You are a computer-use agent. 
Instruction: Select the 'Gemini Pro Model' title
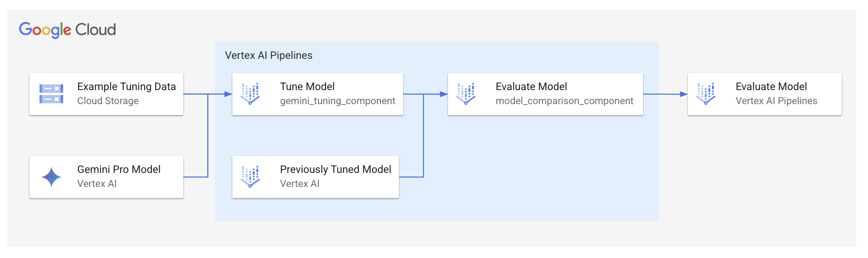[119, 169]
